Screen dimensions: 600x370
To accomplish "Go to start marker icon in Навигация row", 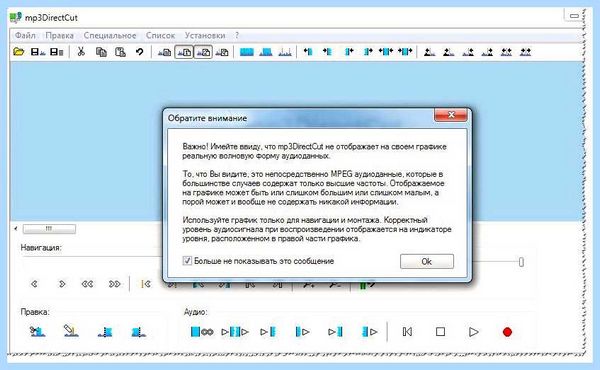I will pos(146,284).
